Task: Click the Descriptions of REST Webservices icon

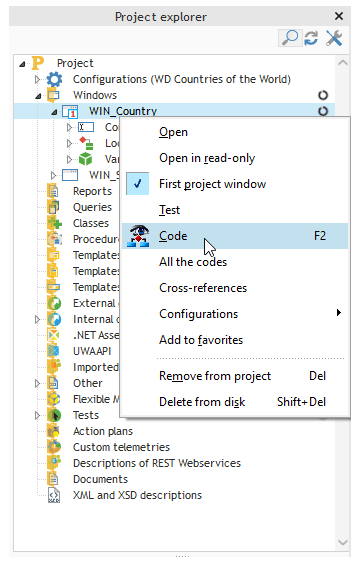Action: coord(54,463)
